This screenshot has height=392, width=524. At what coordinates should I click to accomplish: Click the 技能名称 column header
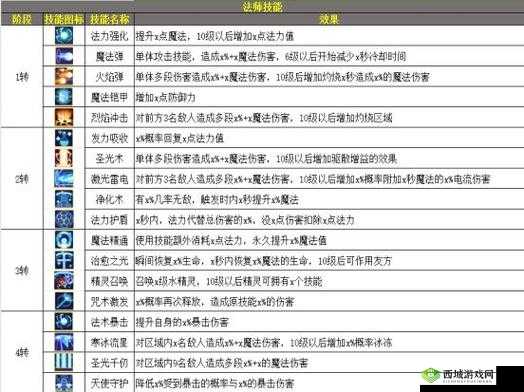point(110,19)
